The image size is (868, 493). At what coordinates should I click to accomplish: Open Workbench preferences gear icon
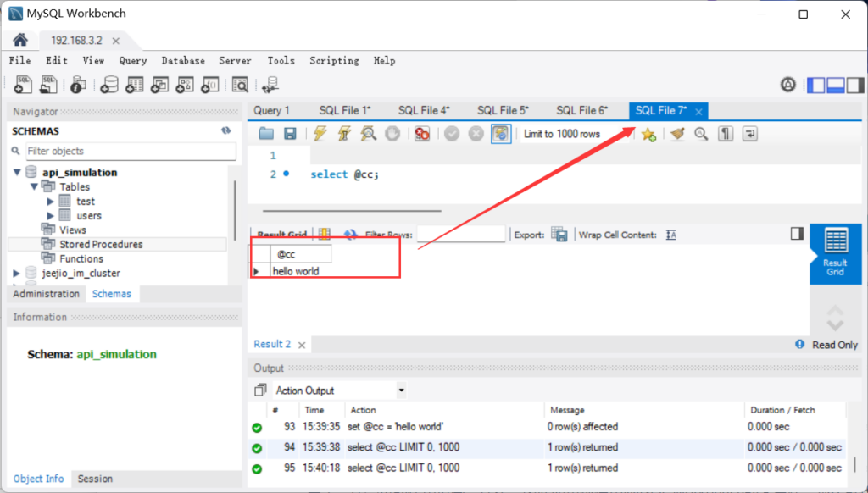[x=787, y=85]
